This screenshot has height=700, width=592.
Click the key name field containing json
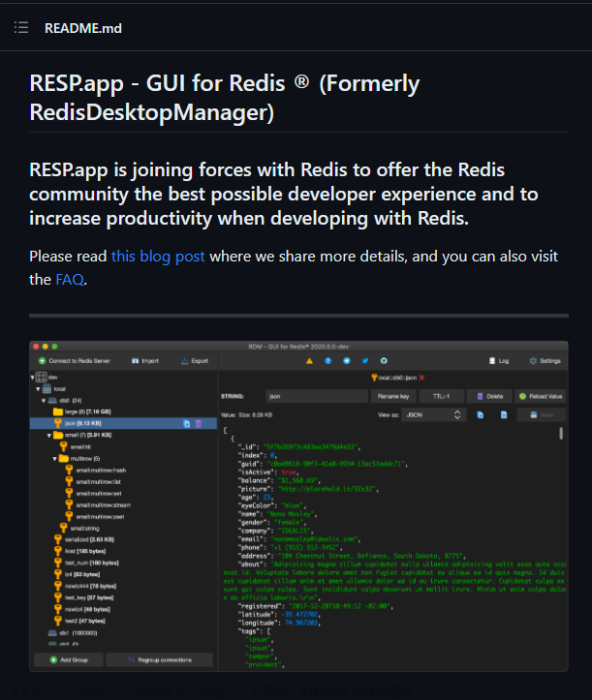(x=317, y=396)
